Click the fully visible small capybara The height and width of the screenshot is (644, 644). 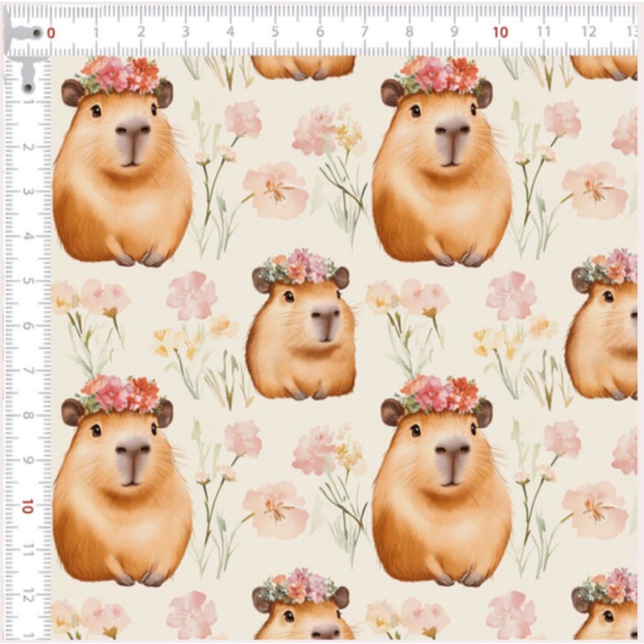pyautogui.click(x=301, y=325)
